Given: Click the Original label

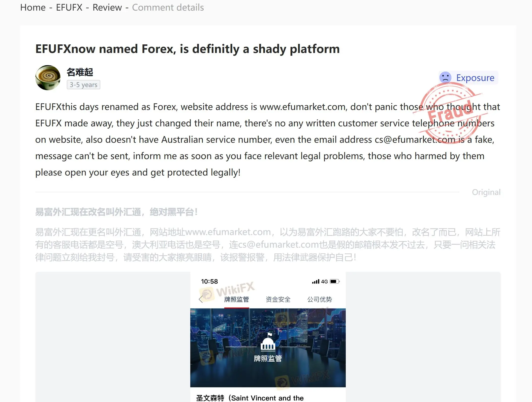Looking at the screenshot, I should click(486, 192).
